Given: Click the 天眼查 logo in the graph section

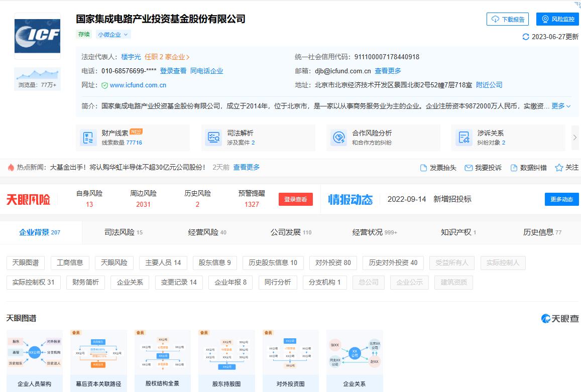Looking at the screenshot, I should pyautogui.click(x=559, y=318).
